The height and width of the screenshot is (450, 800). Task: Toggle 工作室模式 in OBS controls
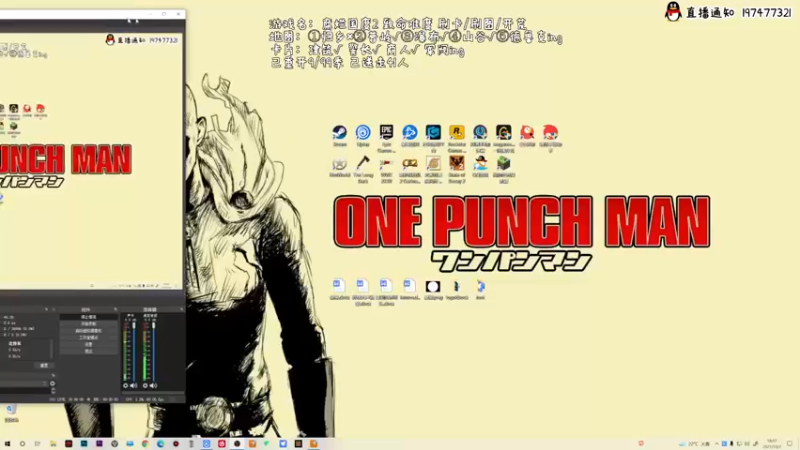[88, 337]
